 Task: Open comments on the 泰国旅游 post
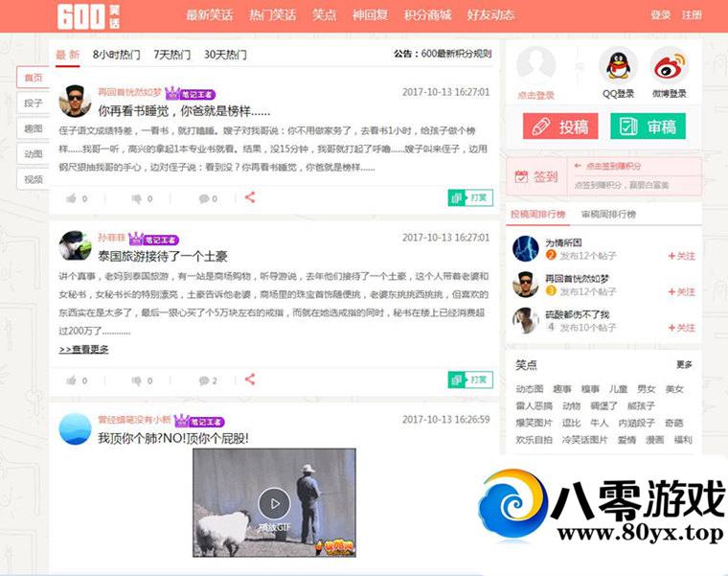tap(204, 380)
